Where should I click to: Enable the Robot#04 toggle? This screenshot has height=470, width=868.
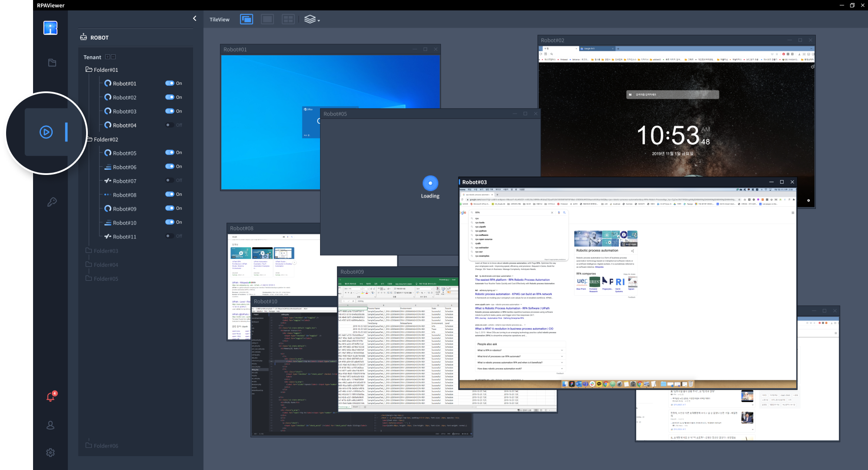point(170,125)
